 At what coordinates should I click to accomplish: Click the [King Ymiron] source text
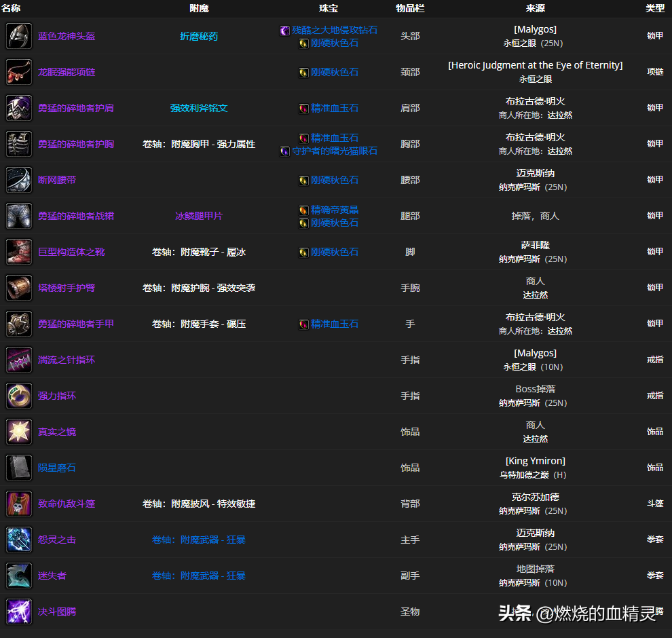(536, 461)
